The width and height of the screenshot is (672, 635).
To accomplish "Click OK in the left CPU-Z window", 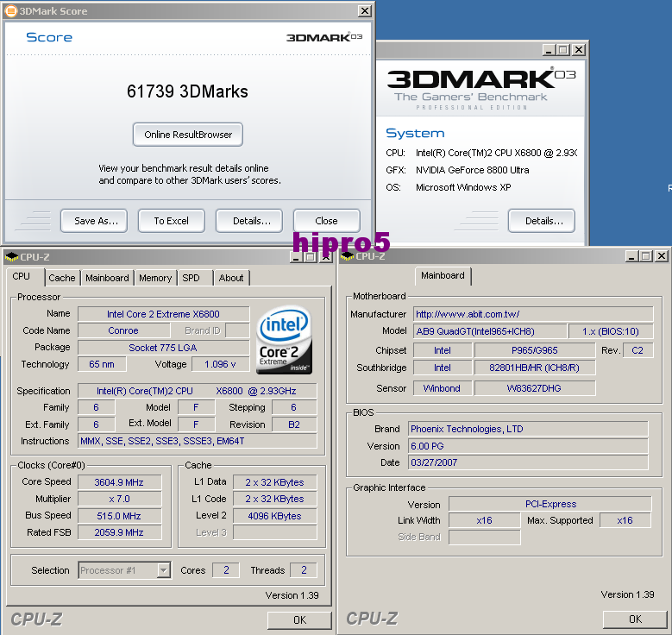I will pyautogui.click(x=298, y=619).
